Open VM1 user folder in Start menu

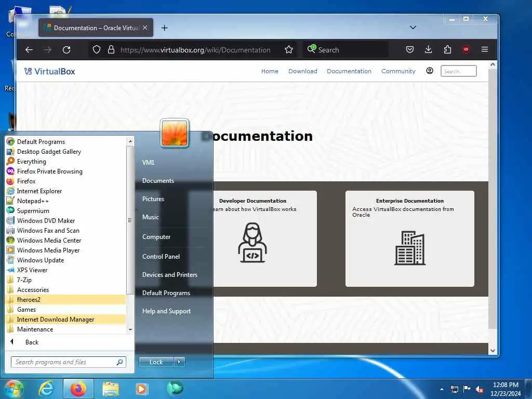click(148, 163)
